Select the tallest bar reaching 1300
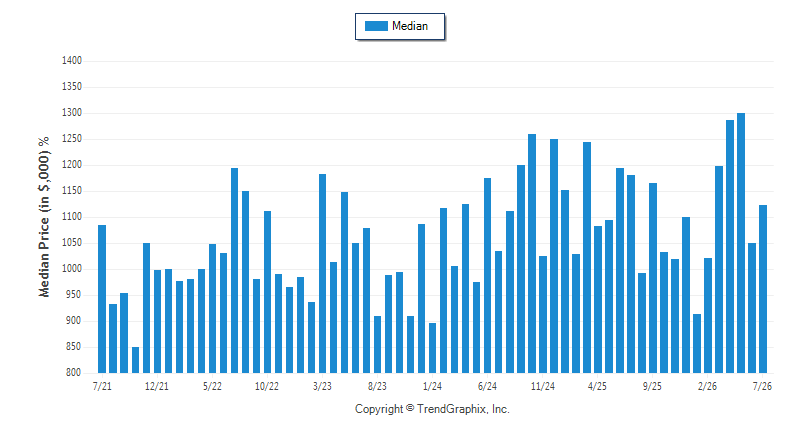 click(x=741, y=243)
